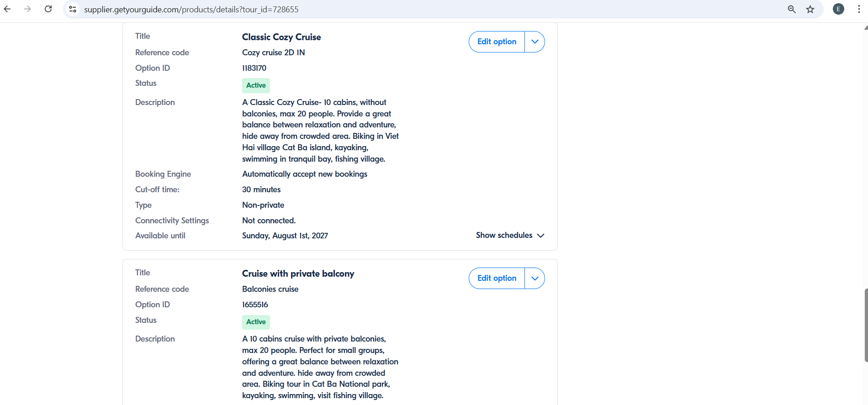This screenshot has width=868, height=405.
Task: Click the Active status badge of Classic Cozy Cruise
Action: click(256, 85)
